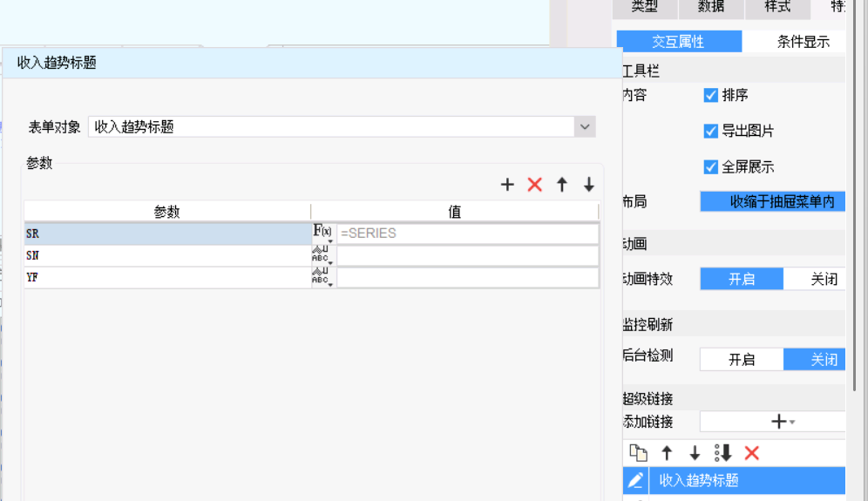Image resolution: width=868 pixels, height=501 pixels.
Task: Delete the selected parameter row
Action: 535,185
